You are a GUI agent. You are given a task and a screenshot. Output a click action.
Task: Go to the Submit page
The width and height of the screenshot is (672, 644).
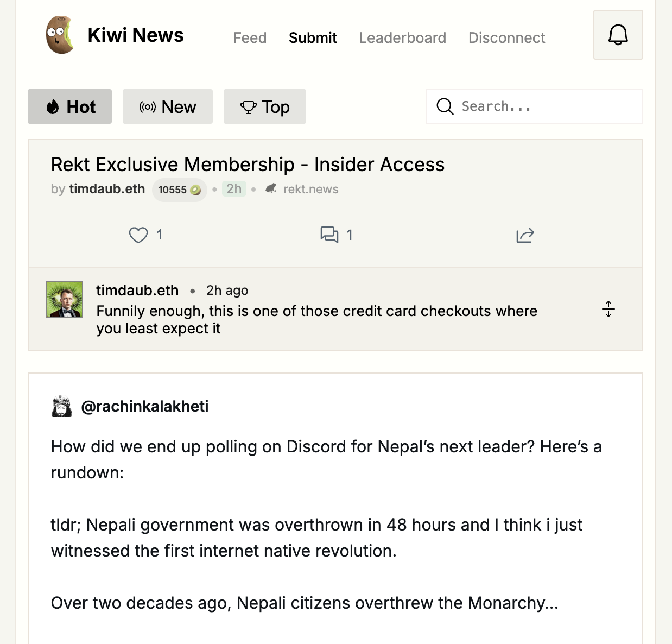[313, 37]
